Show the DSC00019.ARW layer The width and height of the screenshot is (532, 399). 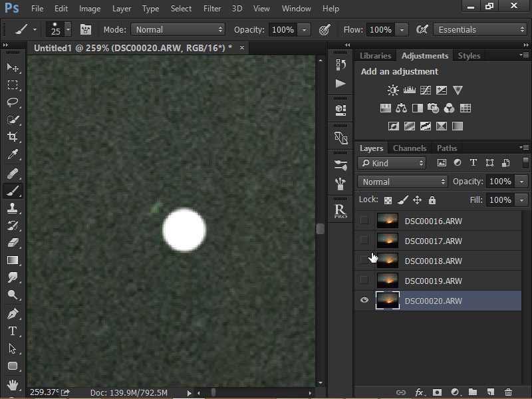coord(364,280)
